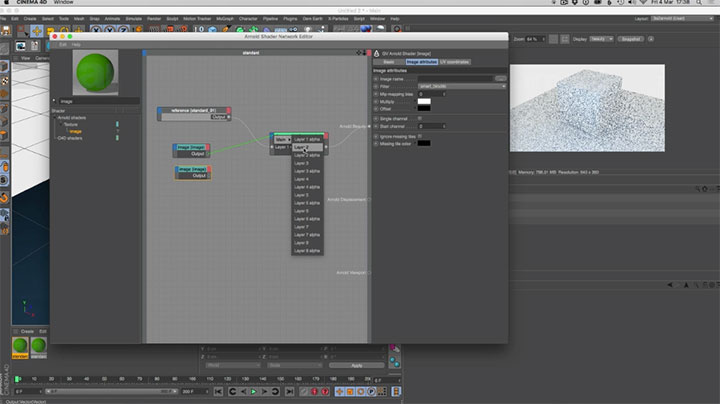Go to start of animation
The height and width of the screenshot is (404, 720).
(x=219, y=392)
